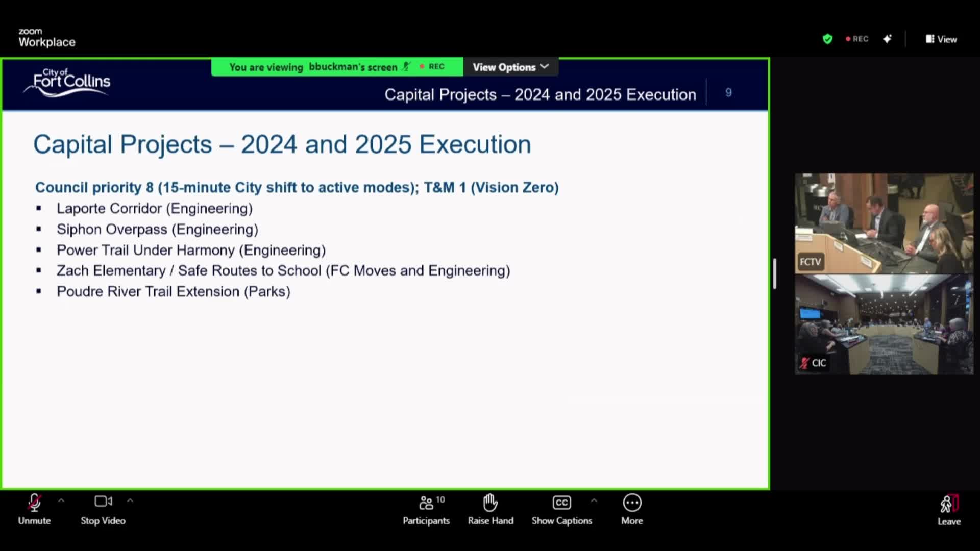Expand the audio options chevron beside Unmute
The image size is (980, 551).
coord(61,502)
